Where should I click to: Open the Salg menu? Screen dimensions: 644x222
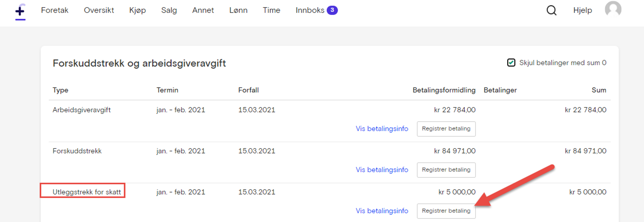(x=169, y=10)
